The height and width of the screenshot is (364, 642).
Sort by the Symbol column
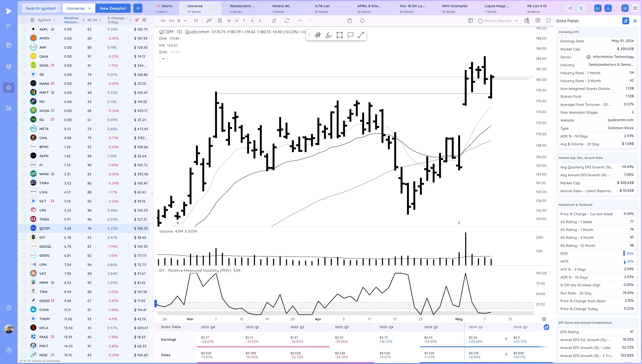(46, 20)
